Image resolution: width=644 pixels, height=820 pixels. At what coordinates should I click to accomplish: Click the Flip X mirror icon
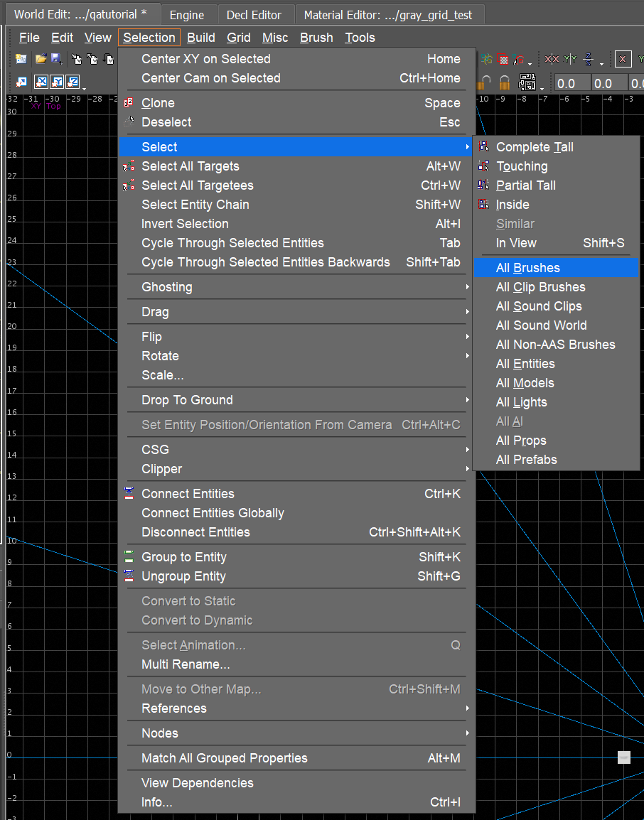[x=552, y=59]
